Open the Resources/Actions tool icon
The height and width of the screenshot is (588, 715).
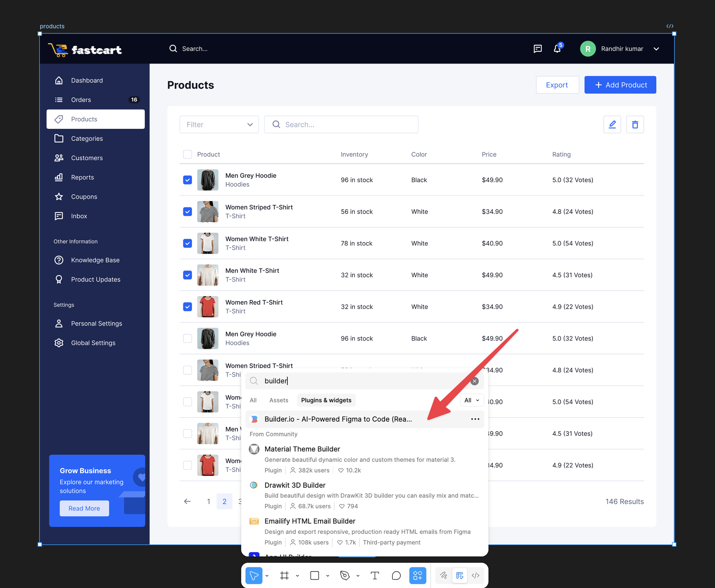point(418,575)
